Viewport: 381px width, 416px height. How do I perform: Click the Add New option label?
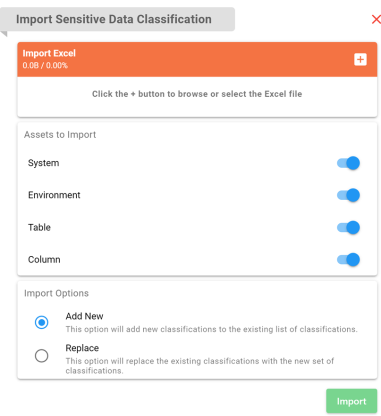84,316
